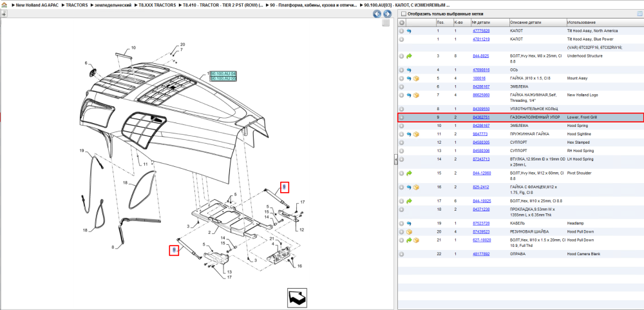Go to the catalog home icon
The width and height of the screenshot is (644, 310).
pos(4,5)
